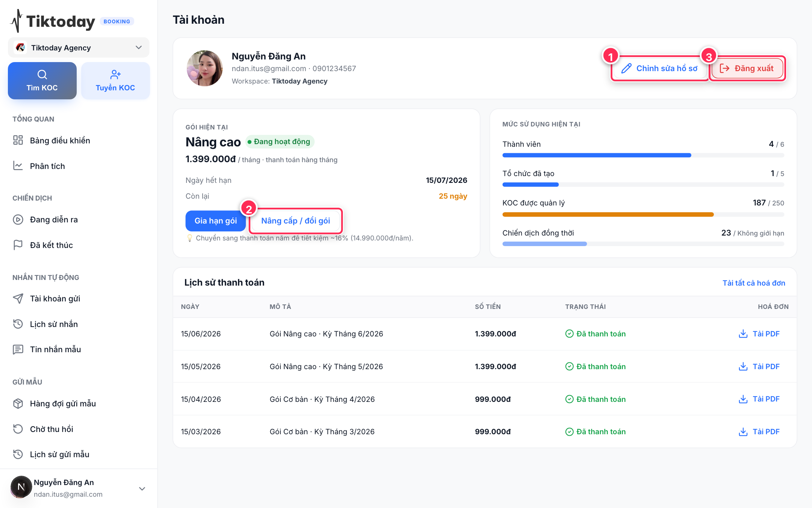This screenshot has height=508, width=812.
Task: Click the profile photo of Nguyễn Đăng An
Action: [x=205, y=68]
